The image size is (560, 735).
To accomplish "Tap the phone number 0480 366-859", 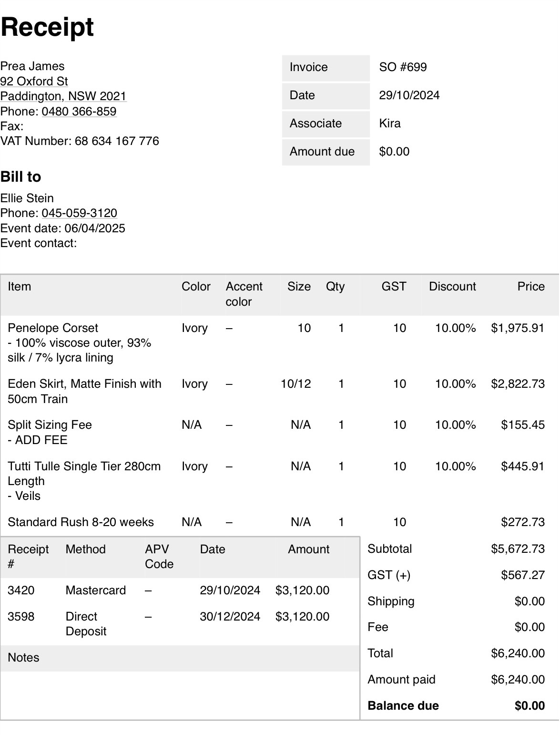I will [x=79, y=111].
